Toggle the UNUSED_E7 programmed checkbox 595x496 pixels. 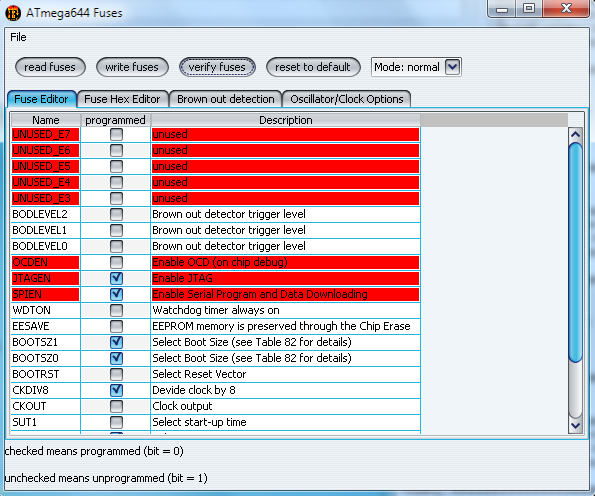point(116,134)
